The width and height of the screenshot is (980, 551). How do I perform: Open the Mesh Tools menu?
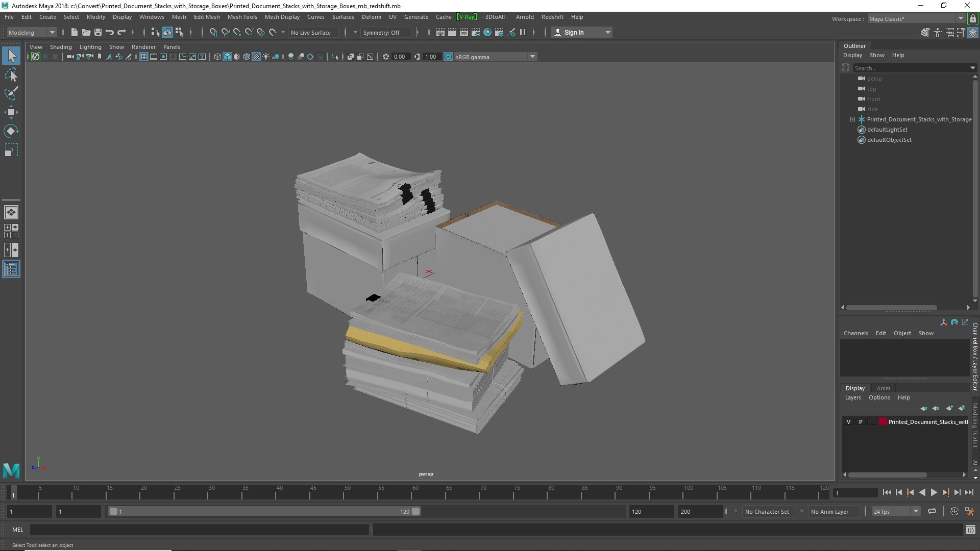[x=242, y=17]
